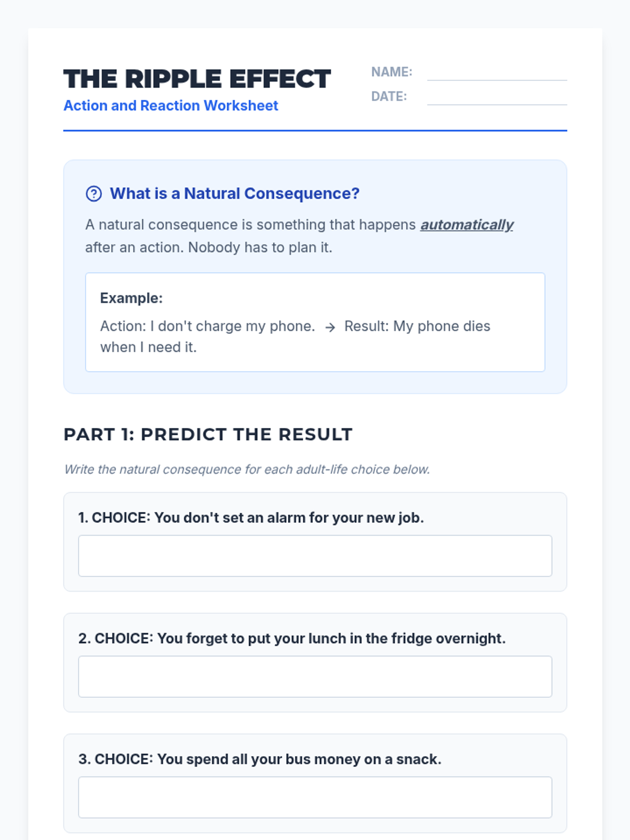Image resolution: width=630 pixels, height=840 pixels.
Task: Click question 1 about setting an alarm
Action: (x=251, y=518)
